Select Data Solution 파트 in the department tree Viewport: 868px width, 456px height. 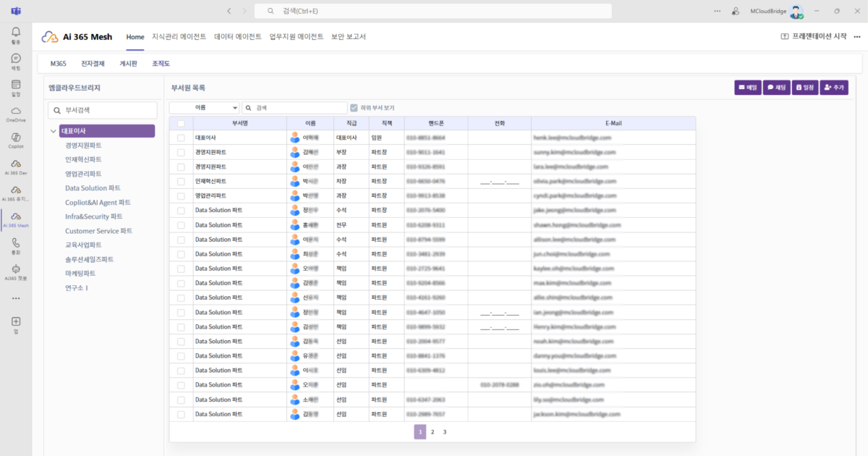(93, 188)
